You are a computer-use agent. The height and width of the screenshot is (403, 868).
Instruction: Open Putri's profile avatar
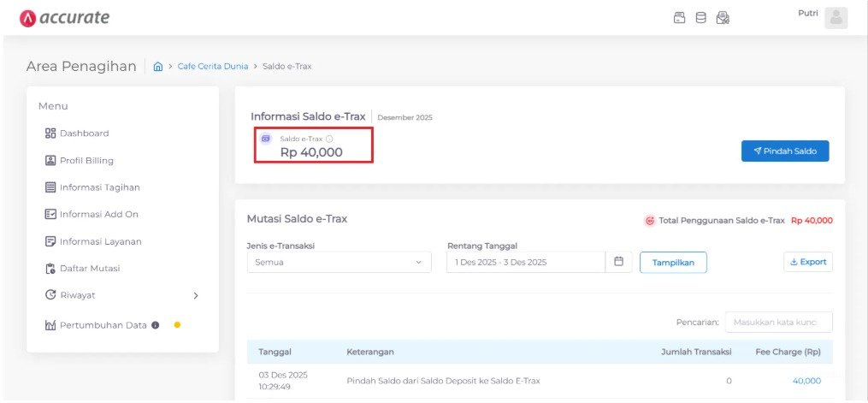click(836, 18)
